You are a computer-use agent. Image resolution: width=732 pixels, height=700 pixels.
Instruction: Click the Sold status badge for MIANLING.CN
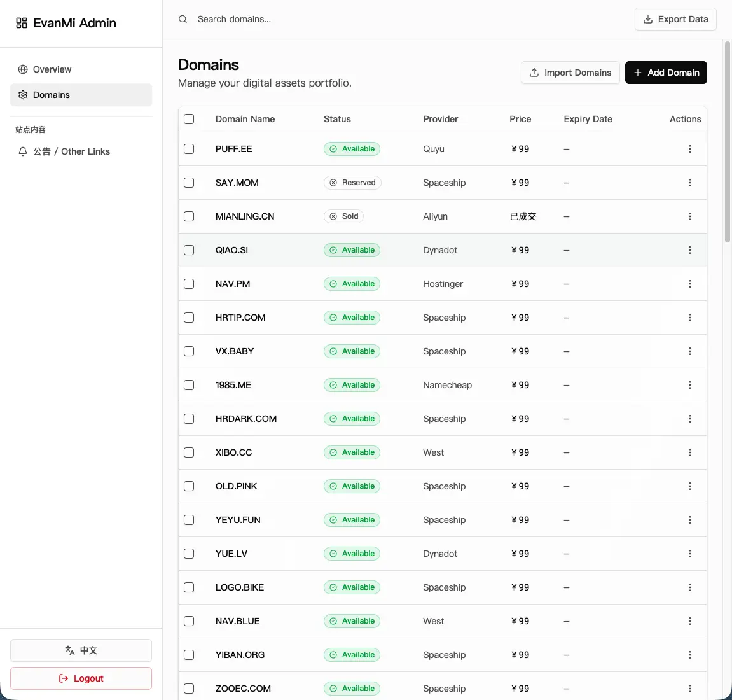click(x=343, y=216)
